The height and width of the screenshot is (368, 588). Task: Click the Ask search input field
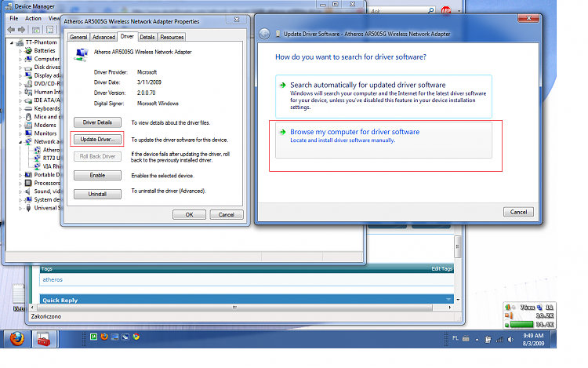click(x=398, y=11)
